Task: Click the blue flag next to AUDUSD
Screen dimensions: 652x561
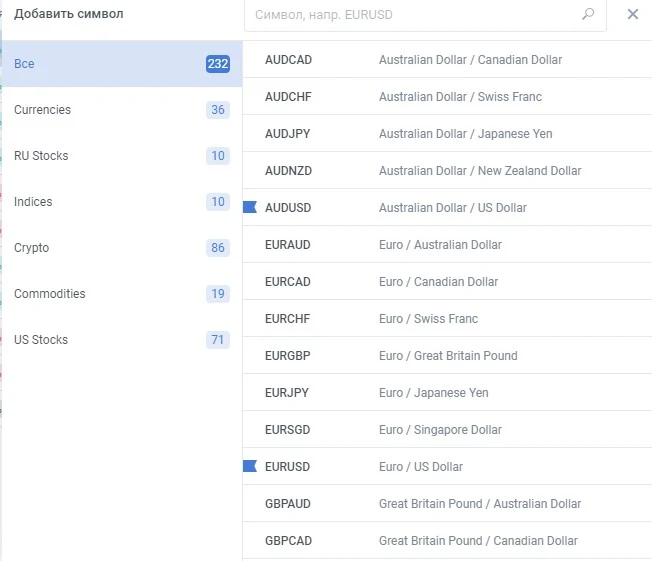Action: (250, 207)
